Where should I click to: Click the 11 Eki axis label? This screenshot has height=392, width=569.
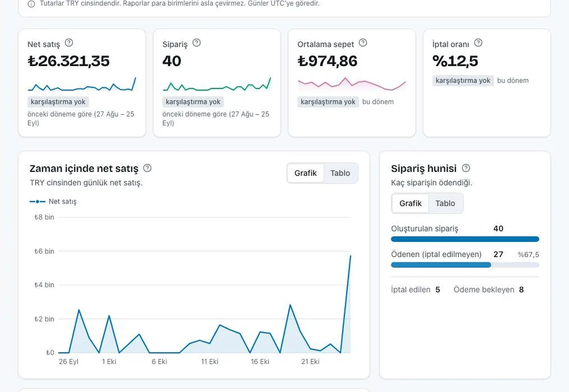[x=210, y=361]
